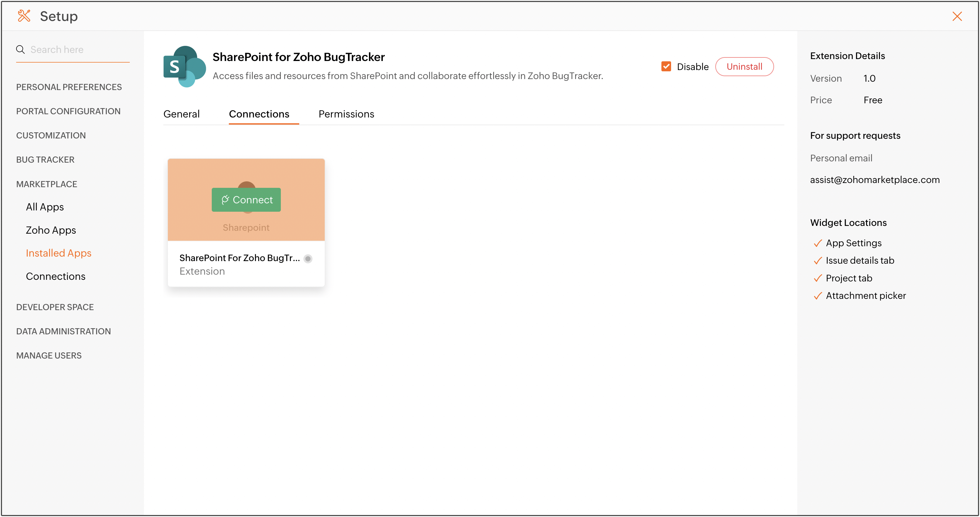Click the search magnifier icon
This screenshot has width=980, height=517.
[x=20, y=49]
